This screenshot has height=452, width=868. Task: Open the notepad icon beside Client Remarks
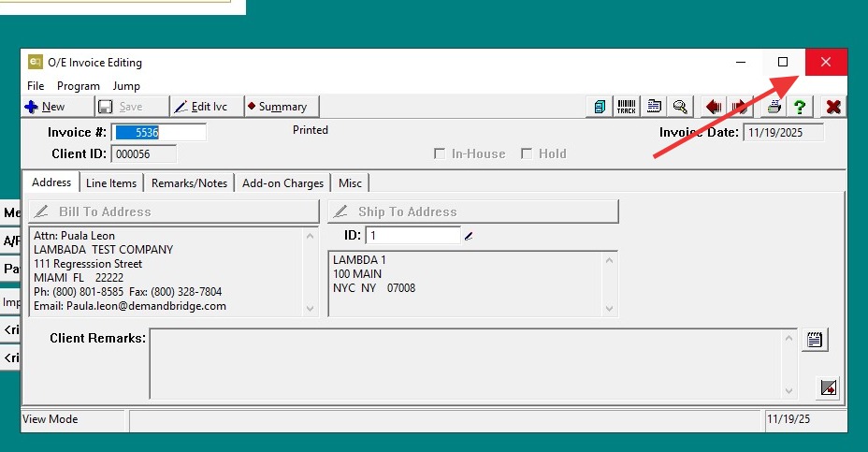(x=815, y=340)
